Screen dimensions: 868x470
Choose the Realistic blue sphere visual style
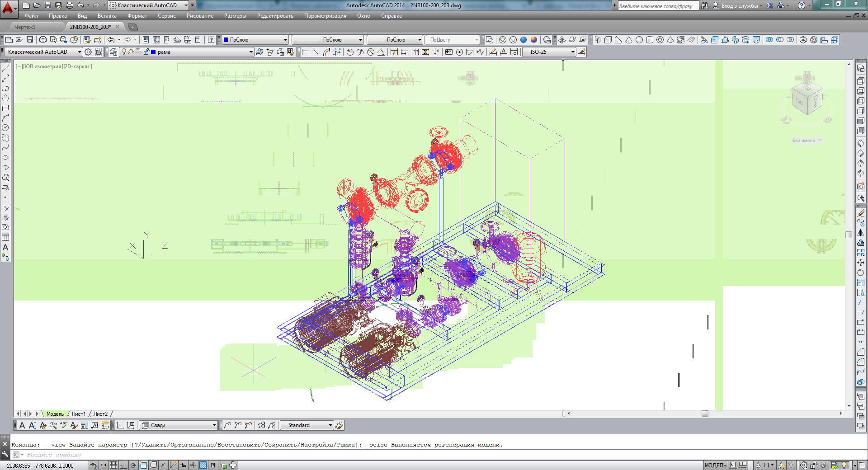tap(524, 40)
